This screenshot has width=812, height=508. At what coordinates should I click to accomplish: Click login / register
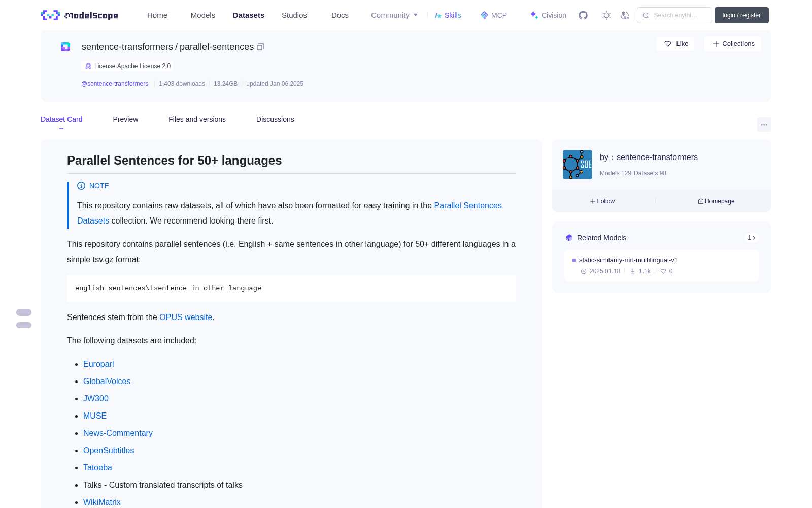pyautogui.click(x=741, y=15)
